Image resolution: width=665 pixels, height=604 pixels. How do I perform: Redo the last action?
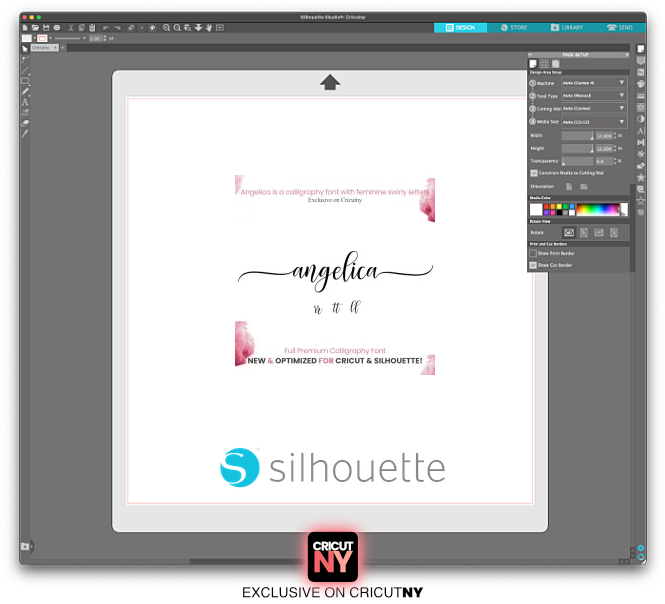point(117,28)
